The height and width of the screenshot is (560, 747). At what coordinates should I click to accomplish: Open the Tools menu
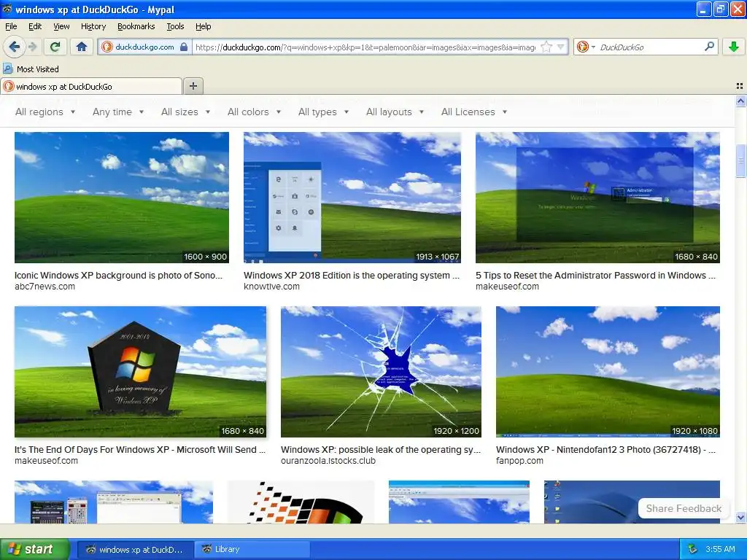pyautogui.click(x=175, y=26)
